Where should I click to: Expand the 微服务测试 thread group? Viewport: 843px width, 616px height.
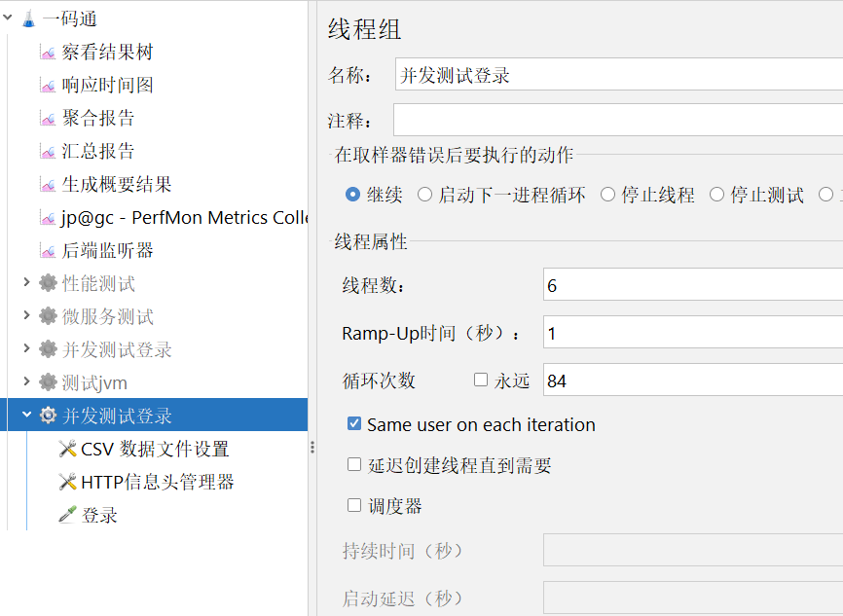(26, 316)
